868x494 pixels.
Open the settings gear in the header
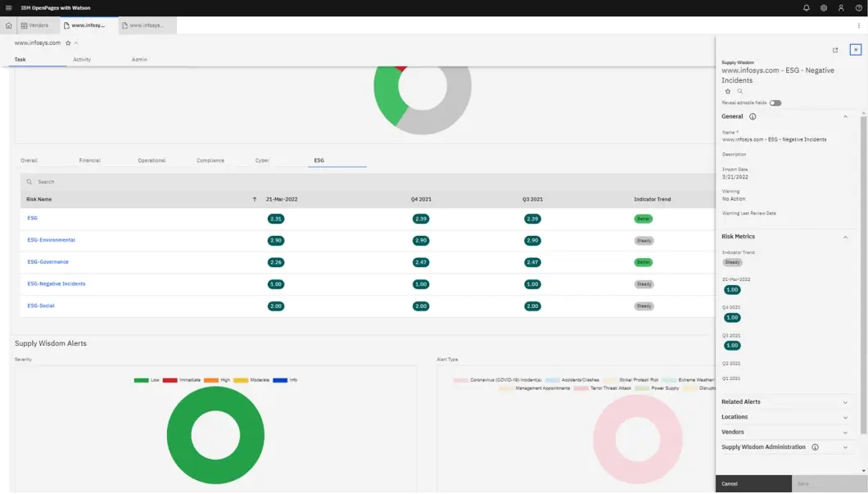[x=823, y=7]
